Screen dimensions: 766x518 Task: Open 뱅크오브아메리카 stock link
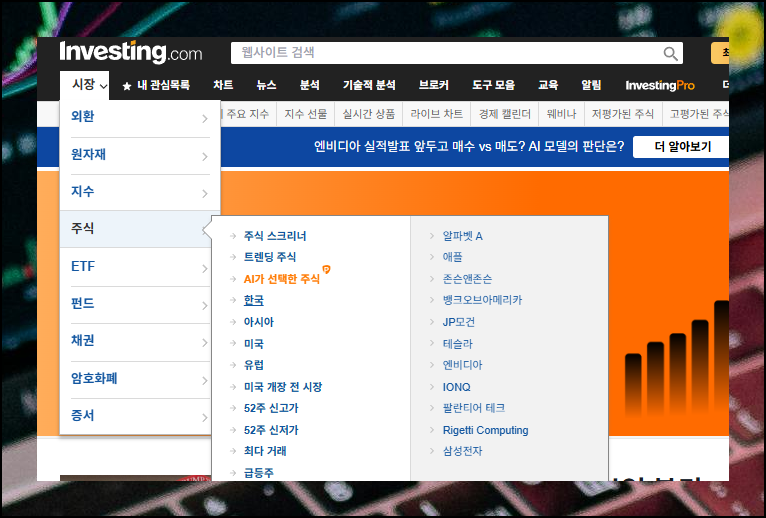pyautogui.click(x=482, y=300)
